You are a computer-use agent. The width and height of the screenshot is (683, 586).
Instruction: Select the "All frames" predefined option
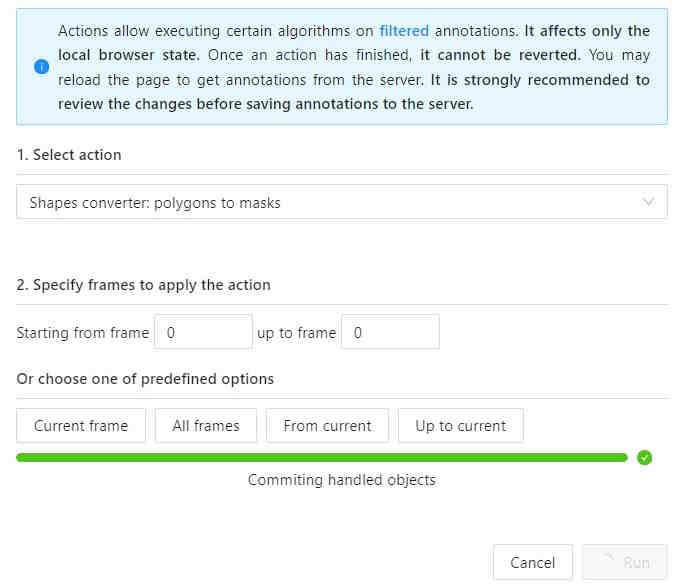(206, 426)
